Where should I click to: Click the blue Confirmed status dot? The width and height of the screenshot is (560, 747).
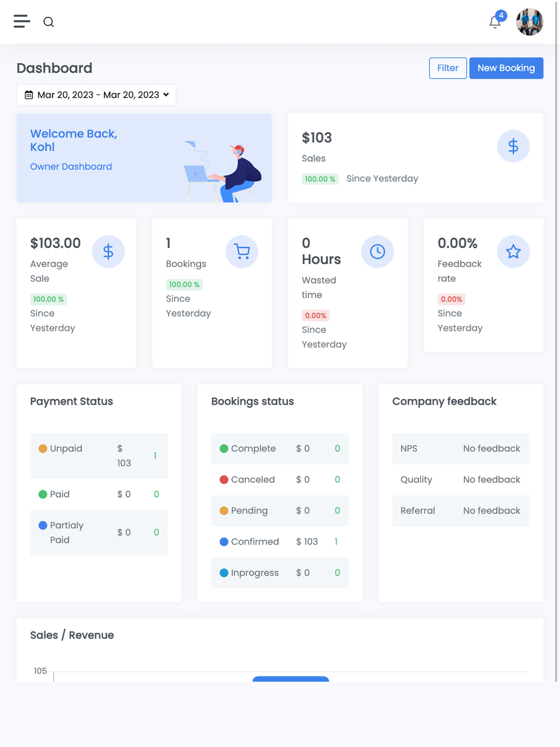point(224,541)
